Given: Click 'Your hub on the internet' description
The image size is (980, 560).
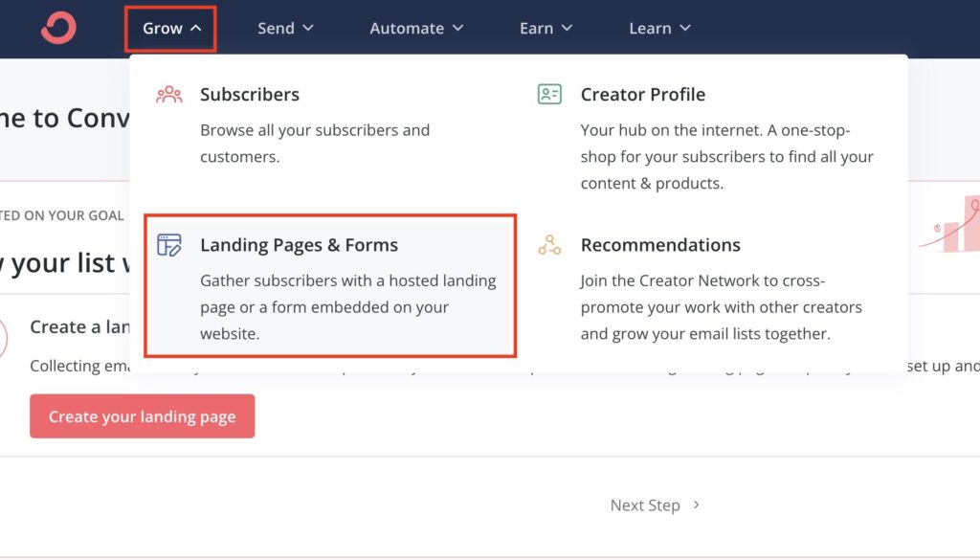Looking at the screenshot, I should pyautogui.click(x=727, y=157).
